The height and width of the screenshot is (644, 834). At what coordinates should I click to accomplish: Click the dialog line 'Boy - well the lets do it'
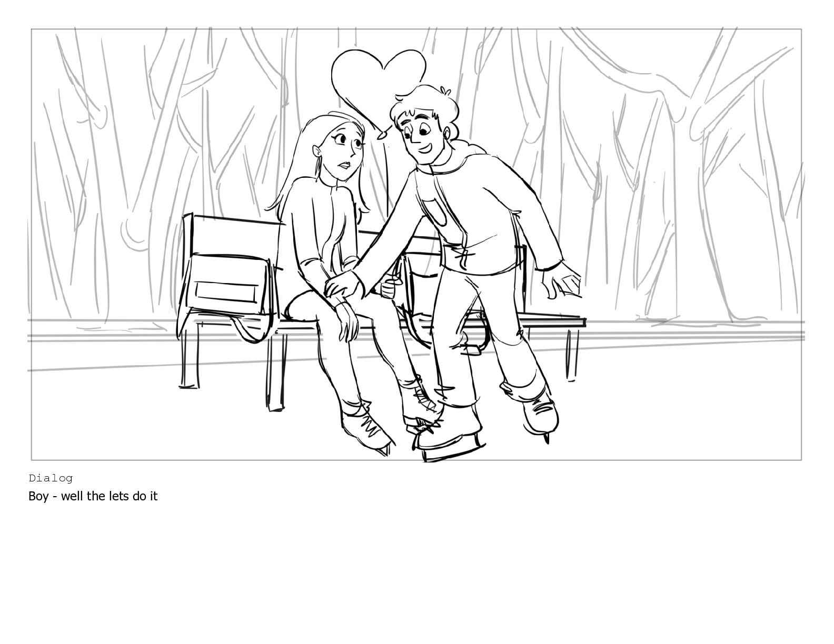point(93,496)
